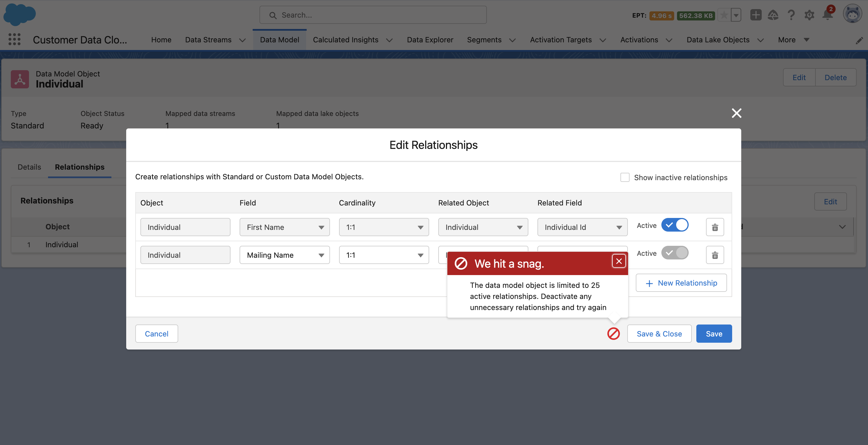Click the red error indicator icon near Save
Image resolution: width=868 pixels, height=445 pixels.
coord(614,334)
